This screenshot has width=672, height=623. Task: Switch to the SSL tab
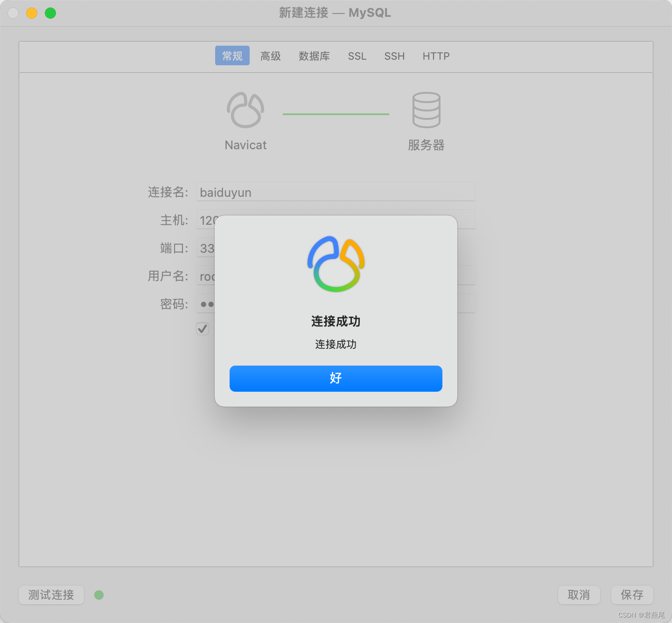tap(357, 56)
